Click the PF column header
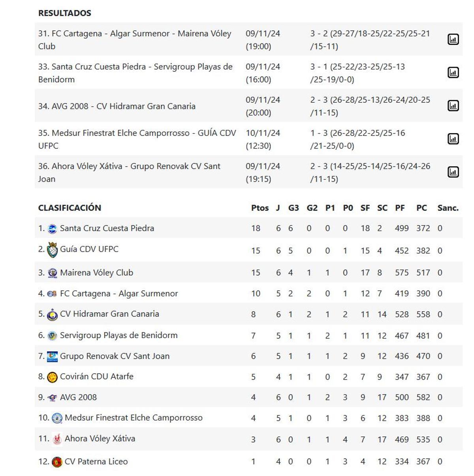Screen dimensions: 474x476 400,207
